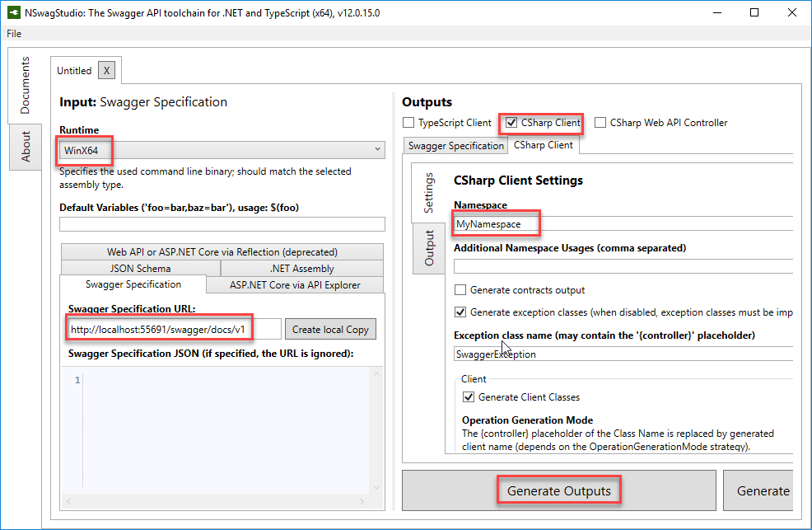Switch to ASP.NET Core via API Explorer tab
Image resolution: width=812 pixels, height=530 pixels.
296,285
